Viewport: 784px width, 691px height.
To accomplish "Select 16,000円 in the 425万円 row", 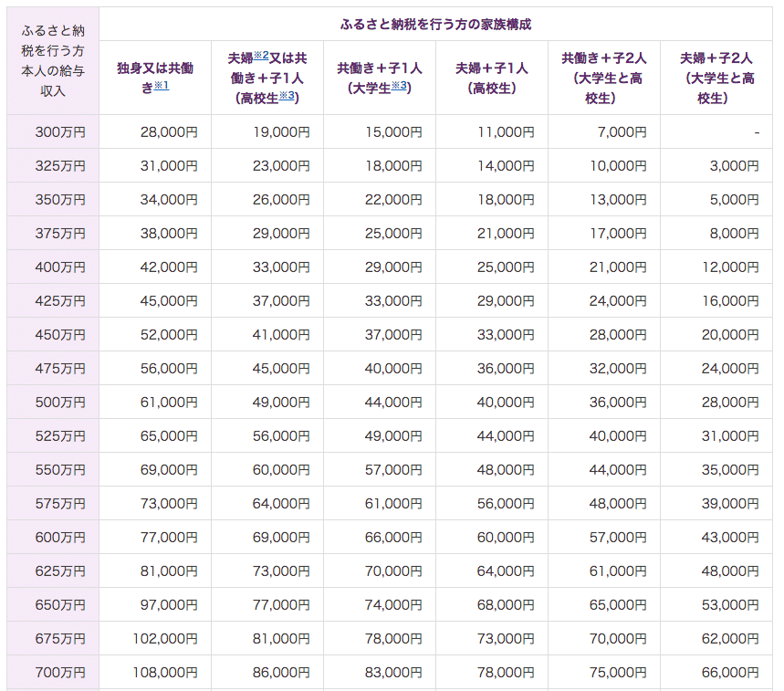I will coord(730,301).
